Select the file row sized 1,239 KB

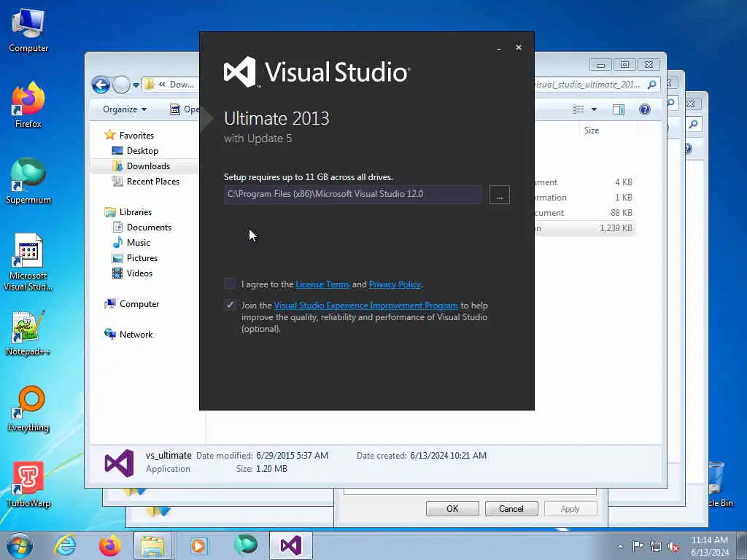coord(584,228)
